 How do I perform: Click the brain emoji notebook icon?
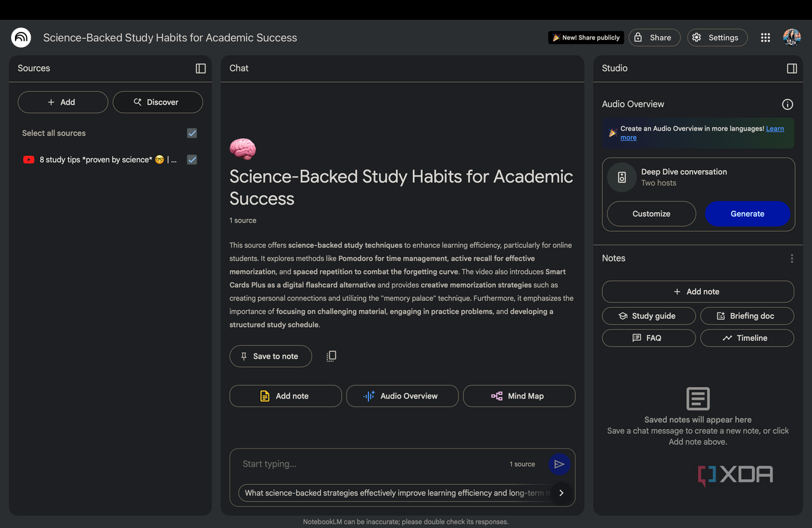[243, 149]
